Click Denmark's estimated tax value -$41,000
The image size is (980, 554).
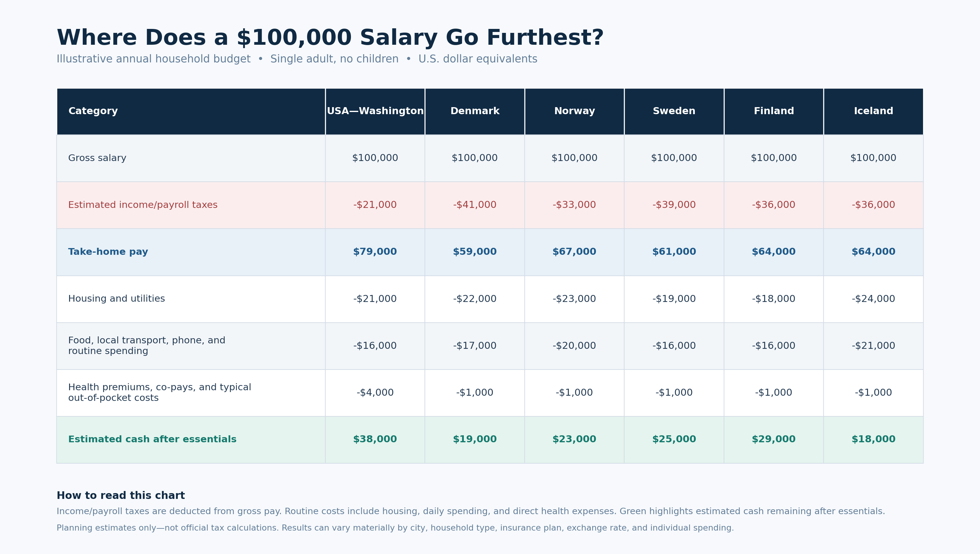click(474, 205)
